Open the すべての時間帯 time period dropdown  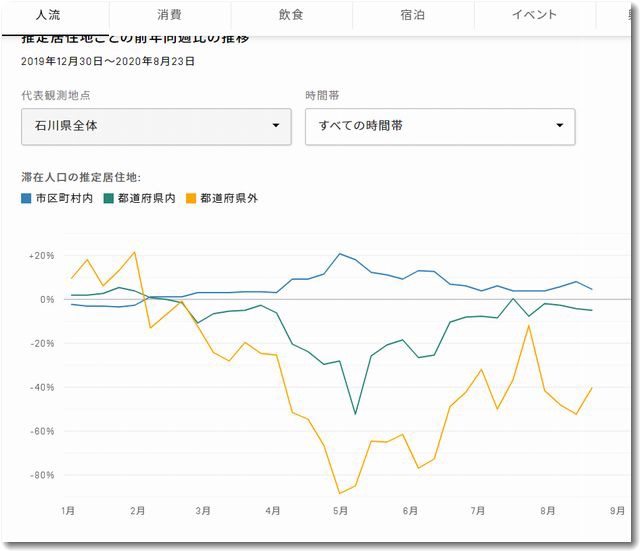tap(440, 126)
